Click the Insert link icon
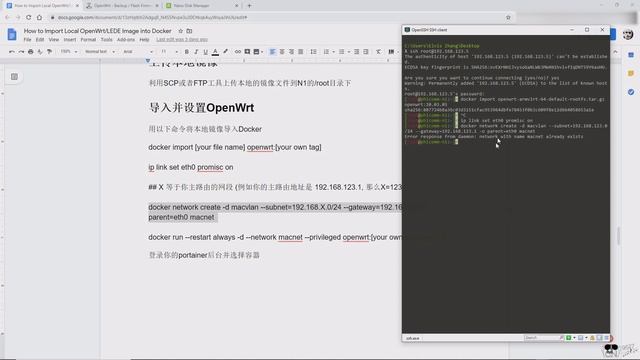Screen dimensions: 640x360 click(238, 52)
